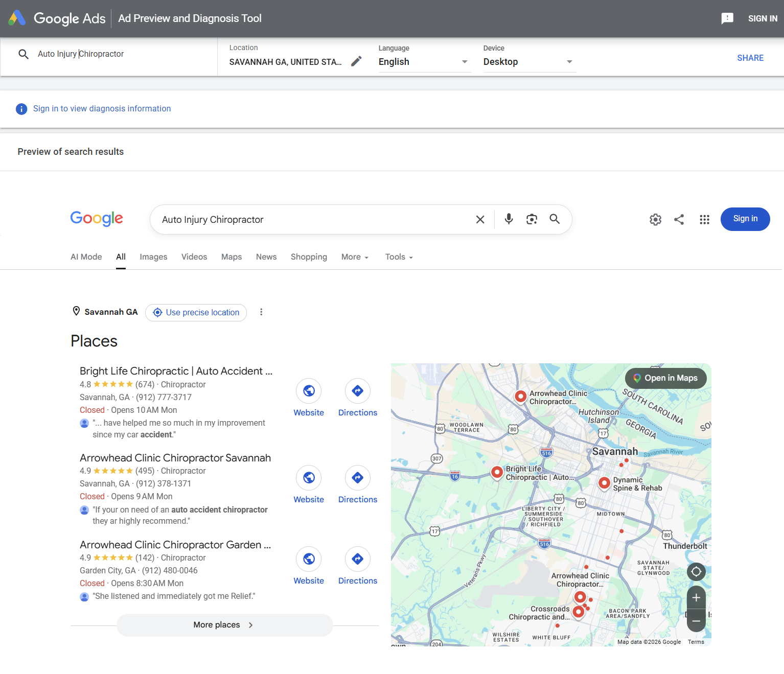The width and height of the screenshot is (784, 674).
Task: Zoom out on the map with minus
Action: coord(696,621)
